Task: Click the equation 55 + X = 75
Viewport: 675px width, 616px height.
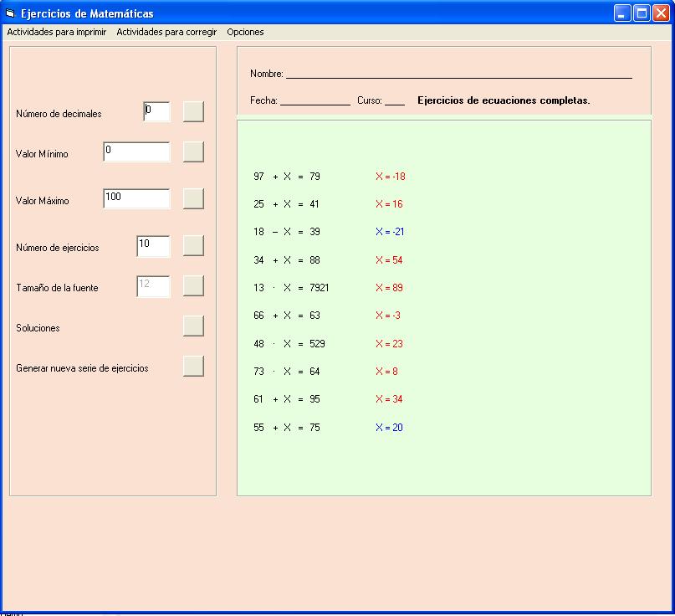Action: point(287,428)
